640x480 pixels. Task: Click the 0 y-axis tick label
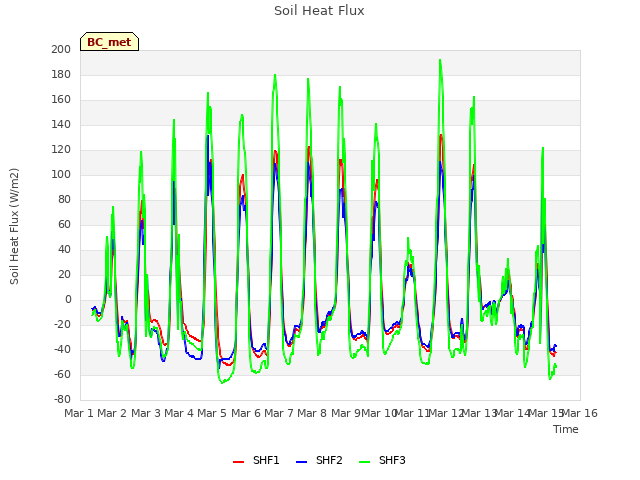68,300
